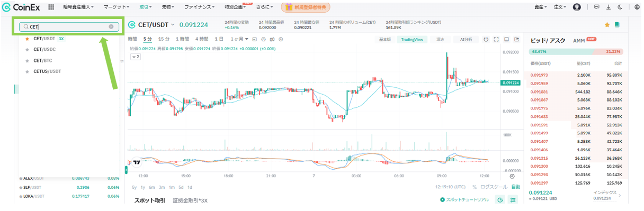Image resolution: width=644 pixels, height=211 pixels.
Task: Open the 特別企画 dropdown menu
Action: [235, 7]
